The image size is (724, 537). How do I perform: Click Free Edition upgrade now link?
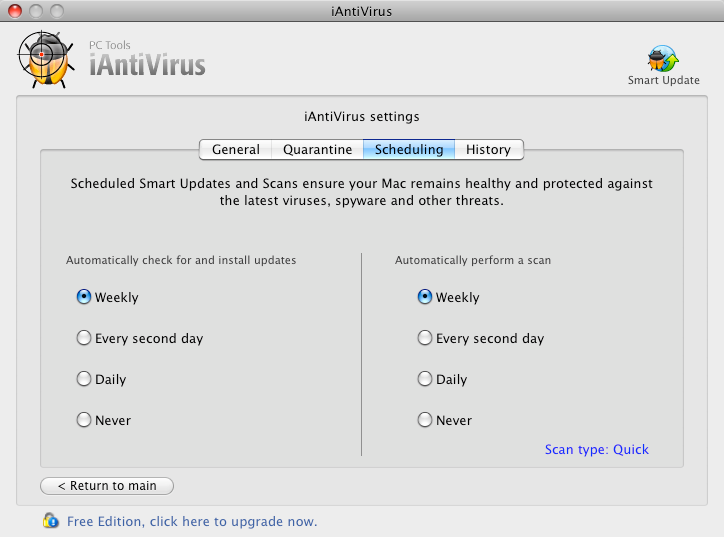192,521
